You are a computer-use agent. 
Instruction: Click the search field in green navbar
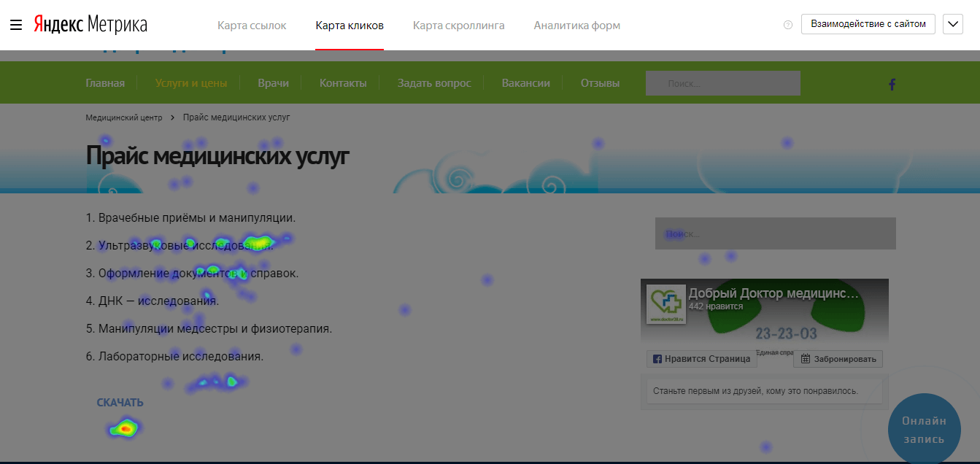click(722, 83)
